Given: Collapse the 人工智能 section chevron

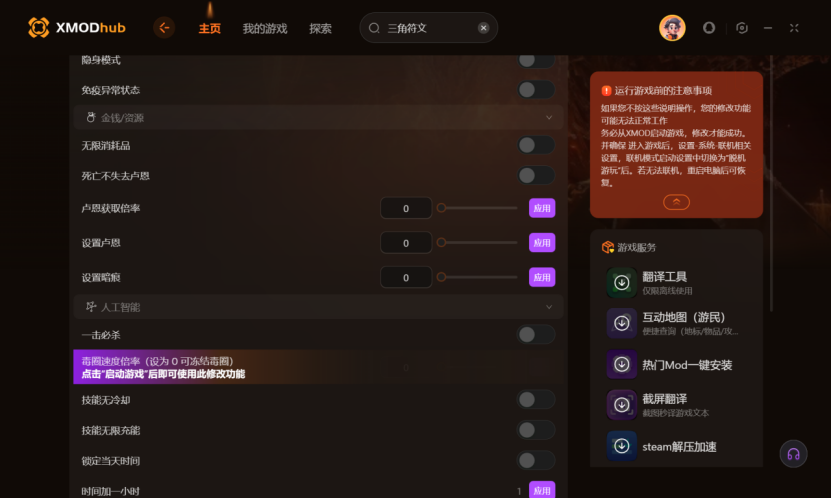Looking at the screenshot, I should [x=549, y=307].
